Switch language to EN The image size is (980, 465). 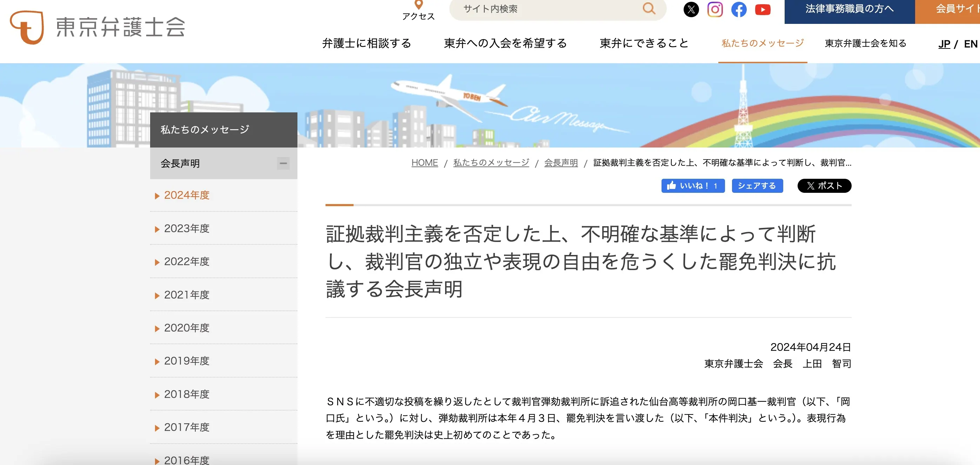970,44
